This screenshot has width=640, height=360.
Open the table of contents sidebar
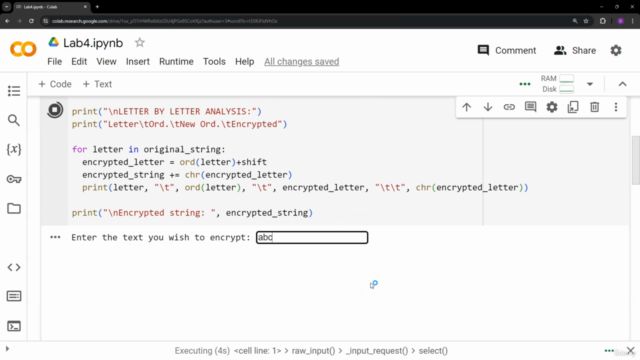(x=14, y=91)
